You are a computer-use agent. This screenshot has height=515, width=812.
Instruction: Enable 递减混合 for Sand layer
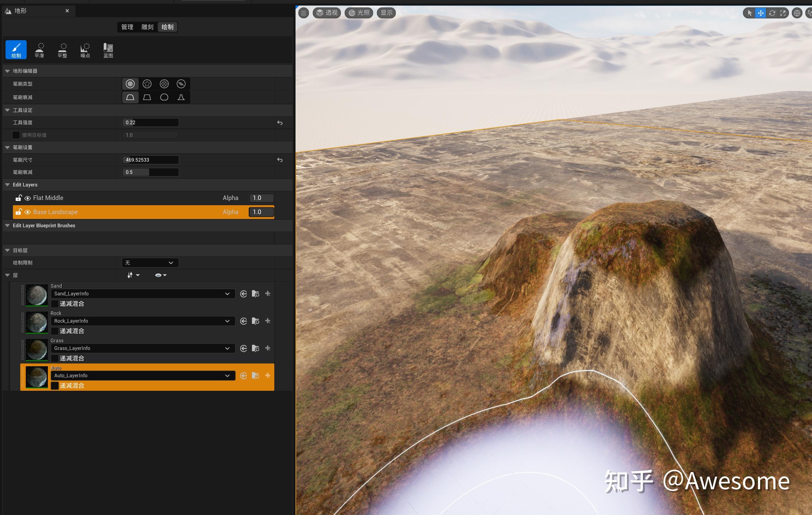tap(55, 304)
